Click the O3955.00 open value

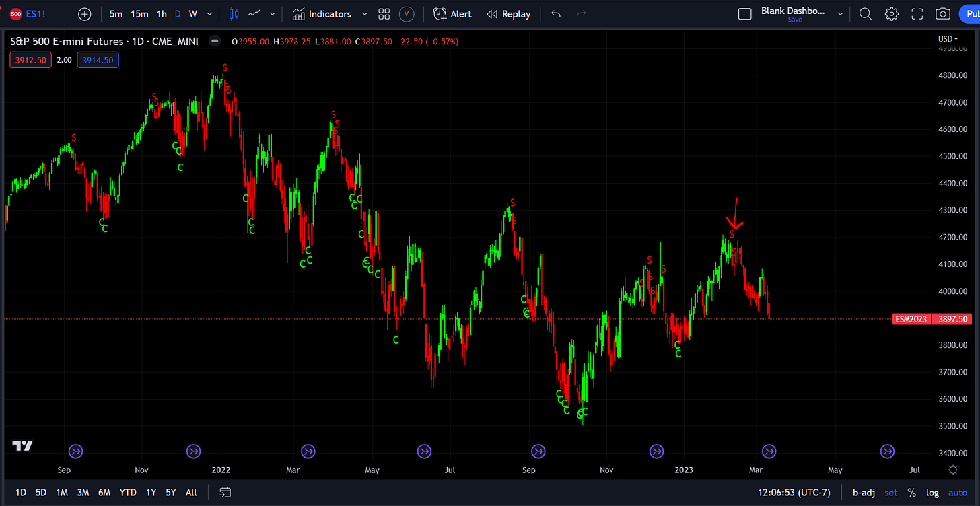250,42
